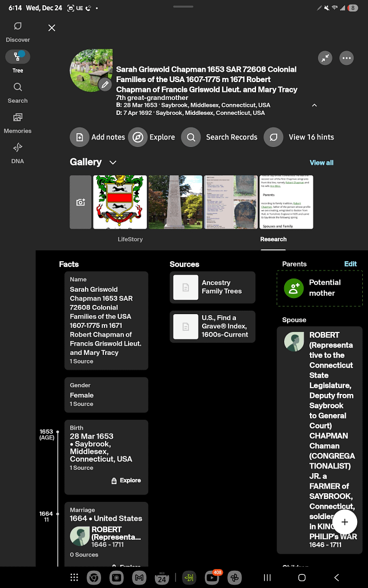This screenshot has height=588, width=368.
Task: Open Memories in the left sidebar
Action: click(x=18, y=122)
